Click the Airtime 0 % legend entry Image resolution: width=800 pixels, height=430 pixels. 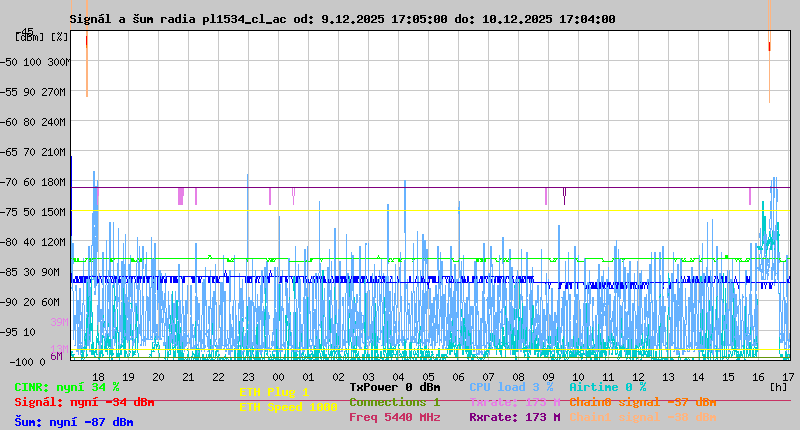(x=607, y=386)
